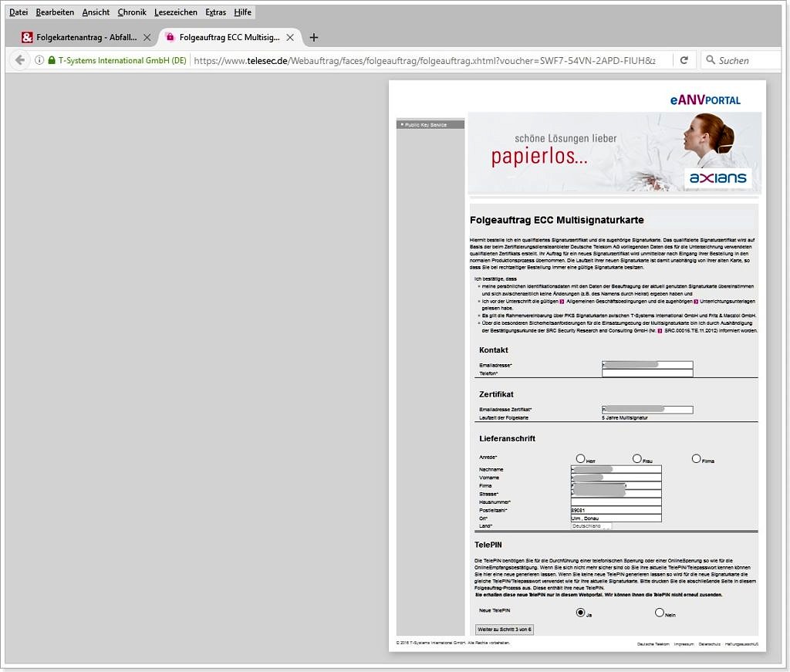
Task: Reload the page with the refresh icon
Action: click(684, 60)
